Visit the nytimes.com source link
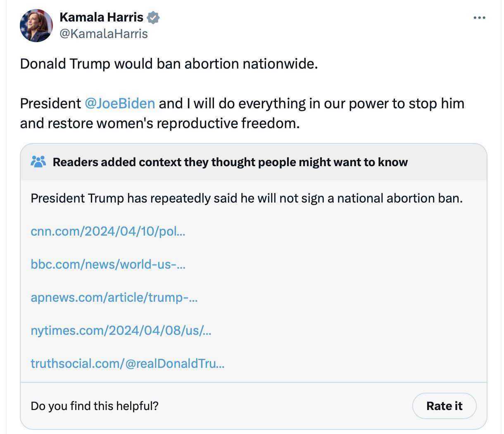504x434 pixels. [x=121, y=330]
